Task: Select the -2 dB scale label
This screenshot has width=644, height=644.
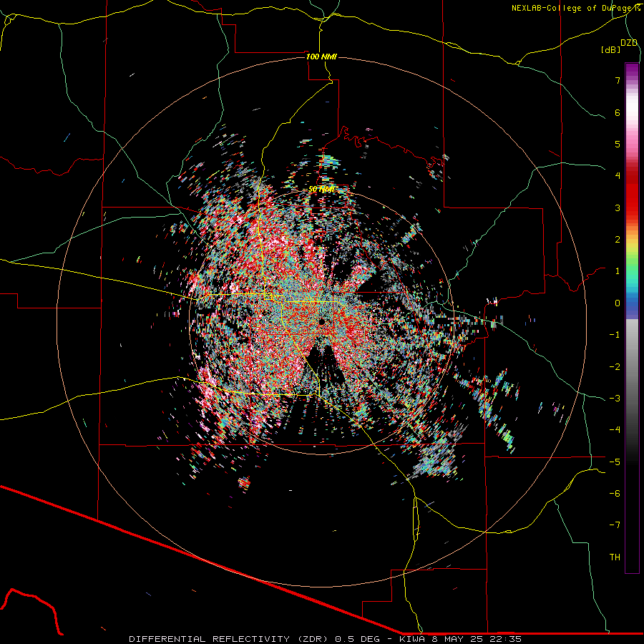Action: tap(615, 367)
